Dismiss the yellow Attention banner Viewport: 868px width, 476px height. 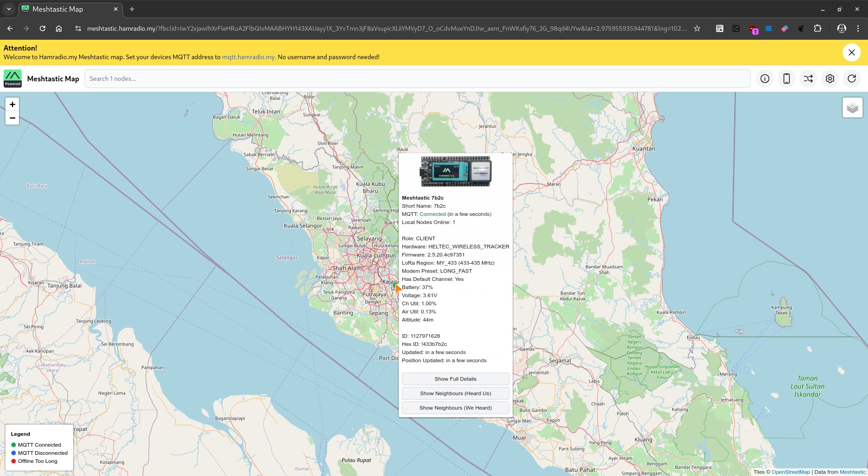tap(851, 52)
